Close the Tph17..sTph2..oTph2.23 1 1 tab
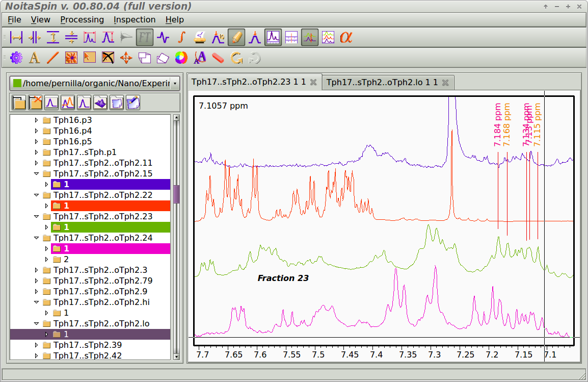The height and width of the screenshot is (382, 588). (x=313, y=82)
